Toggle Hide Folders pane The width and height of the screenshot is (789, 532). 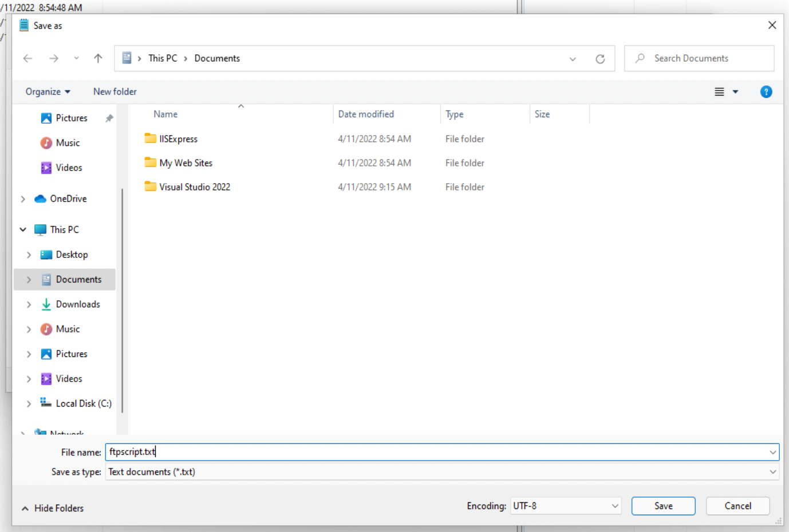(53, 508)
